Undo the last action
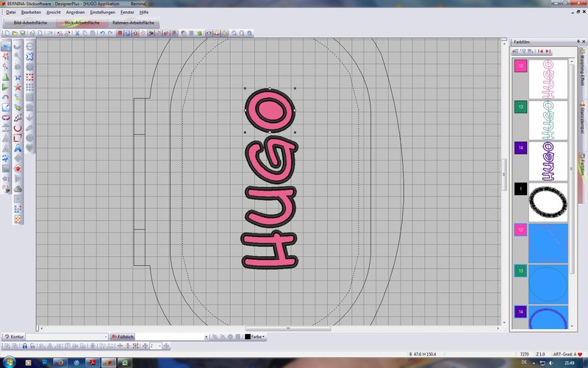Image resolution: width=588 pixels, height=368 pixels. pos(102,33)
